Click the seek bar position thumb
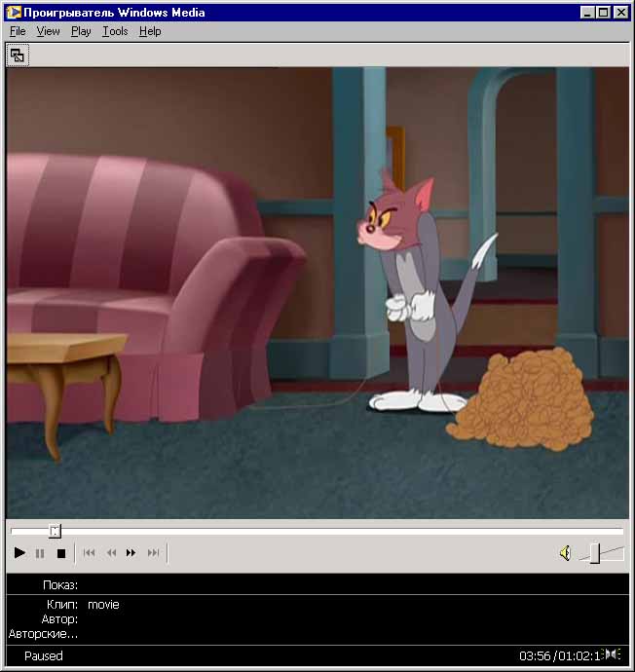 point(55,532)
